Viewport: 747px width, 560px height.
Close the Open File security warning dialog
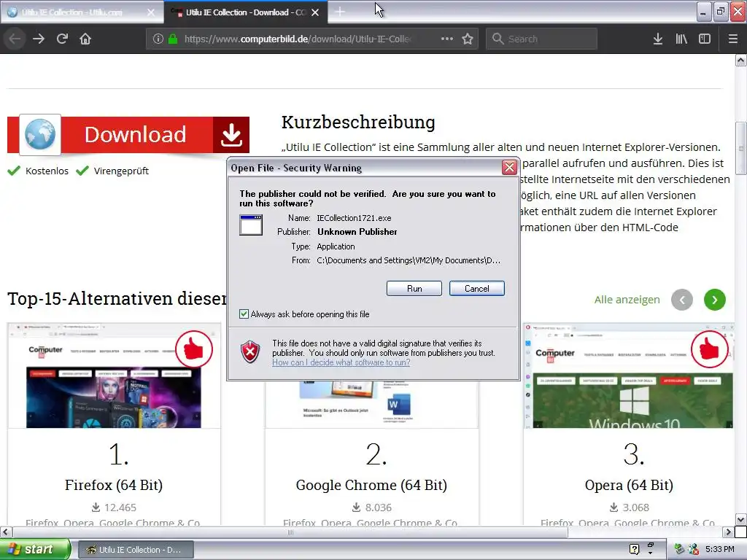tap(509, 167)
